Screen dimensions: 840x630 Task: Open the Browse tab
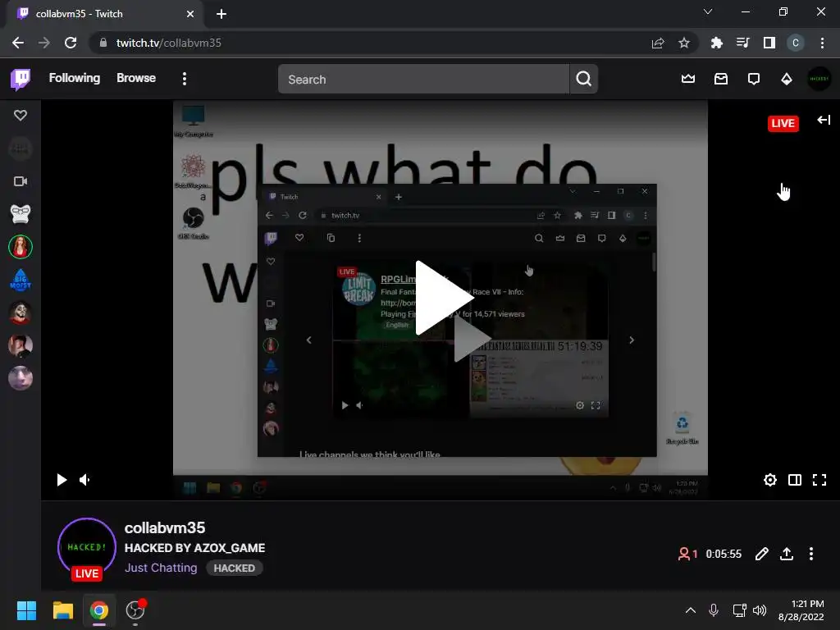(x=136, y=78)
